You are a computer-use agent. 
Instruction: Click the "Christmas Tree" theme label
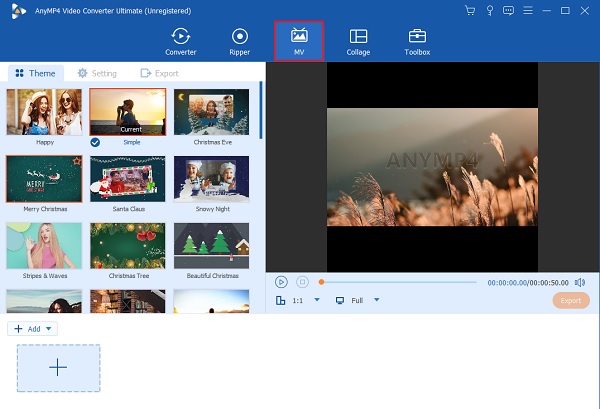point(129,276)
